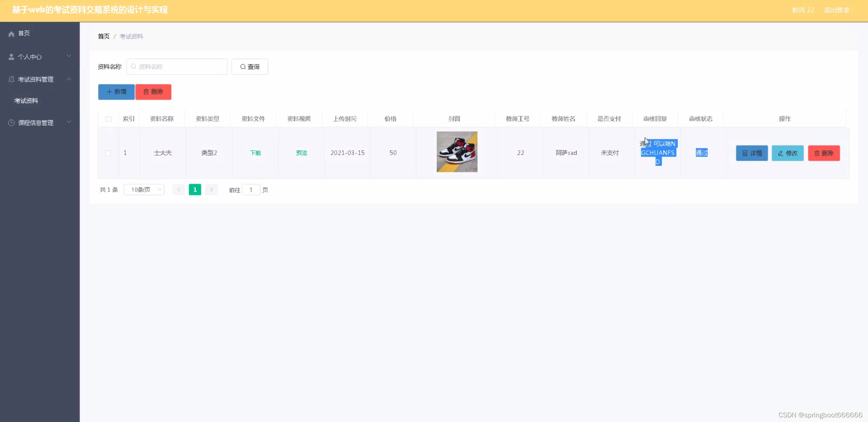The height and width of the screenshot is (422, 868).
Task: Open the 10条/页 page size dropdown
Action: point(144,190)
